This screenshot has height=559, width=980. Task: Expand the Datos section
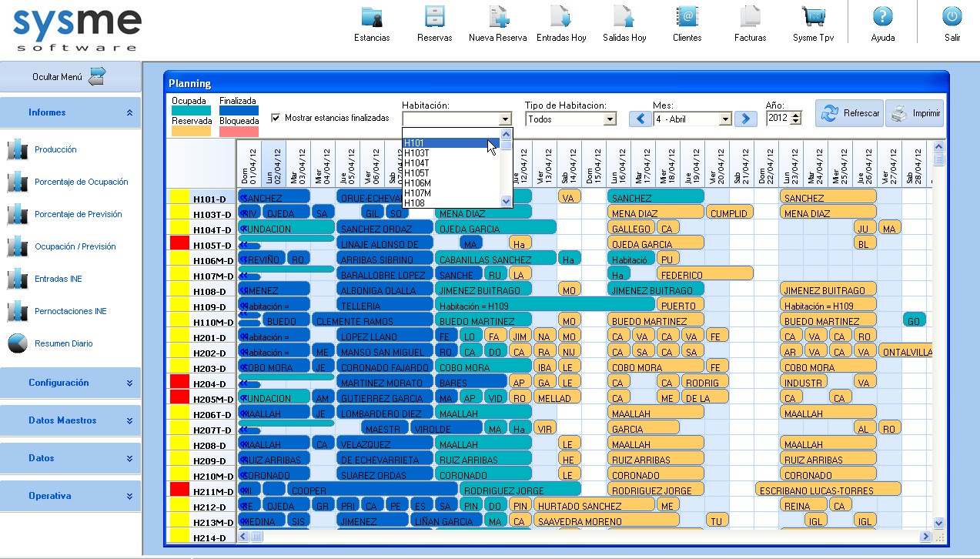[x=71, y=458]
